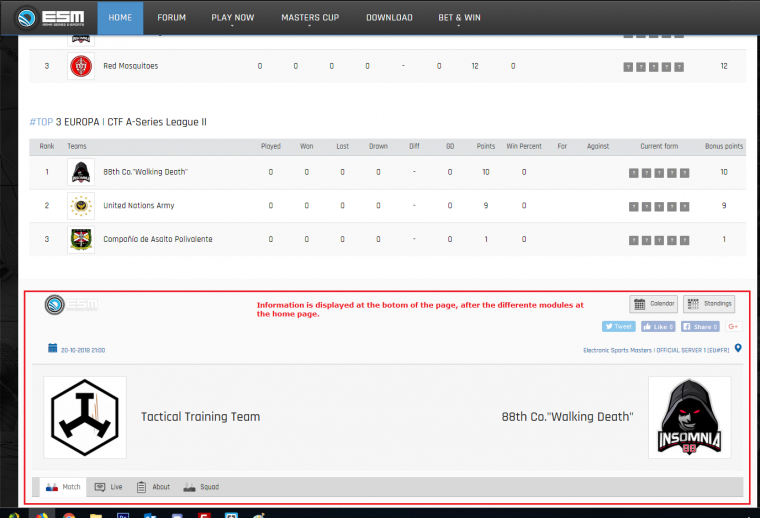Switch to the Live tab
The width and height of the screenshot is (760, 518).
[x=109, y=487]
